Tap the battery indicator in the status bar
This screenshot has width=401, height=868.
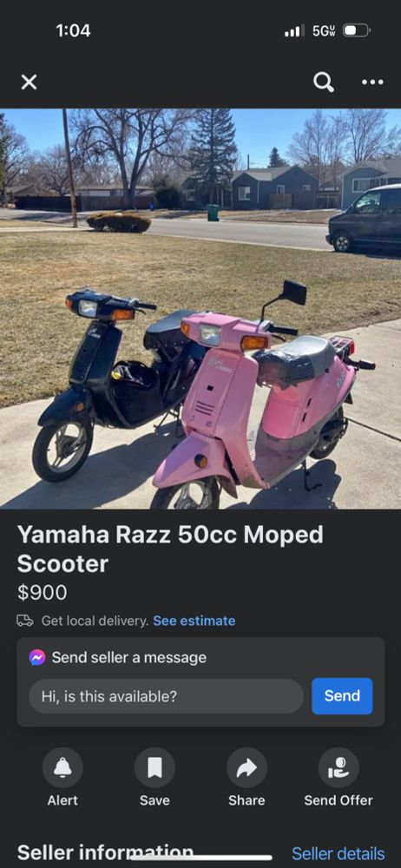pyautogui.click(x=357, y=30)
